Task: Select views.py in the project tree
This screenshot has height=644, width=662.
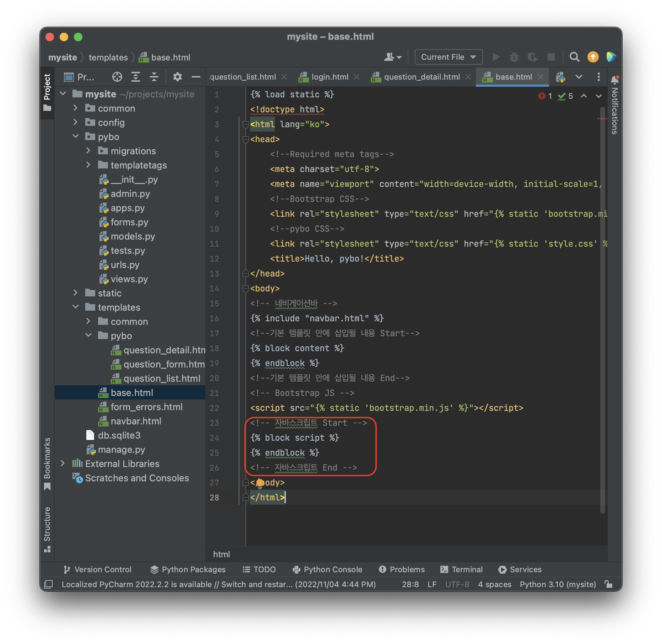Action: click(129, 279)
